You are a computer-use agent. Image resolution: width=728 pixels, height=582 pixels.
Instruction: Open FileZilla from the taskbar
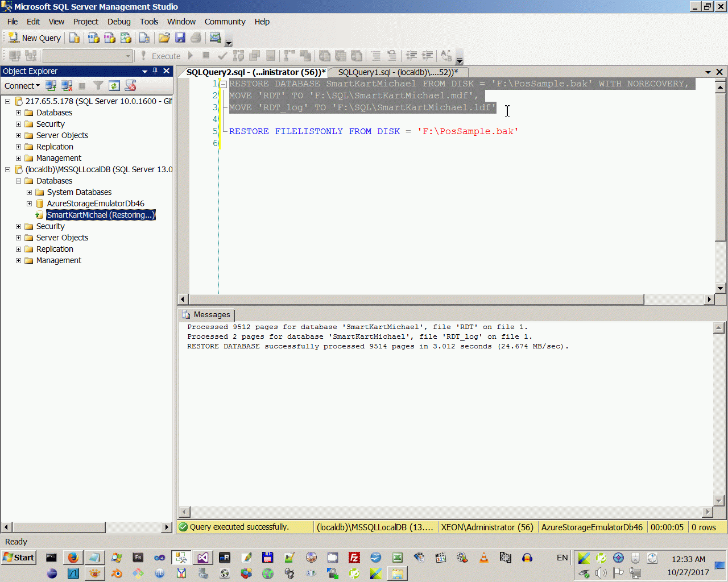[x=354, y=558]
